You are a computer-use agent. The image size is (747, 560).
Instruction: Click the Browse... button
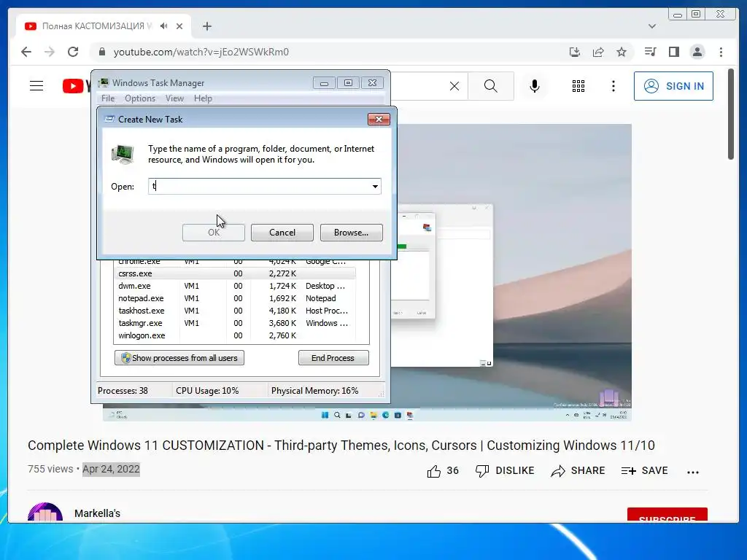pyautogui.click(x=351, y=233)
